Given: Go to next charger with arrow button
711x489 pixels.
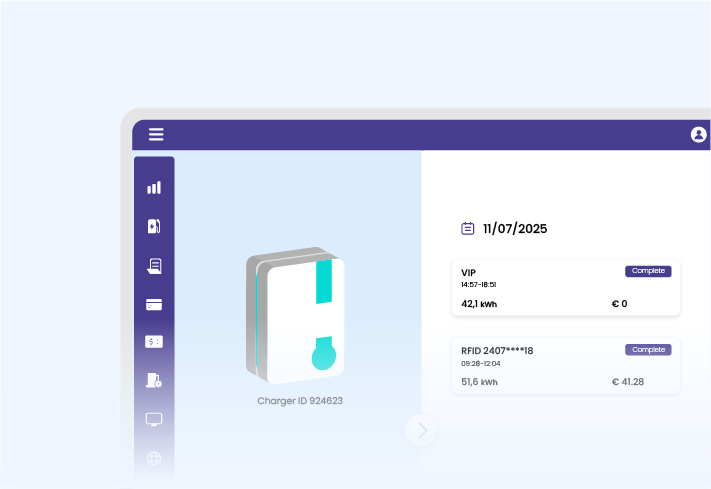Looking at the screenshot, I should coord(421,430).
